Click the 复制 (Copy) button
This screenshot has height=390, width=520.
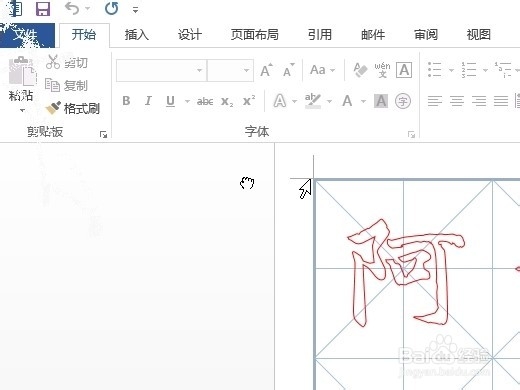(66, 86)
